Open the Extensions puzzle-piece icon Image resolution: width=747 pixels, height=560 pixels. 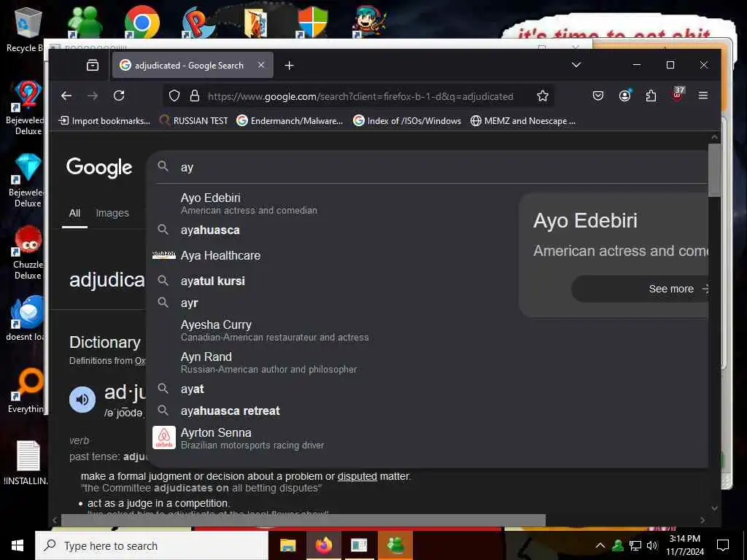[651, 96]
